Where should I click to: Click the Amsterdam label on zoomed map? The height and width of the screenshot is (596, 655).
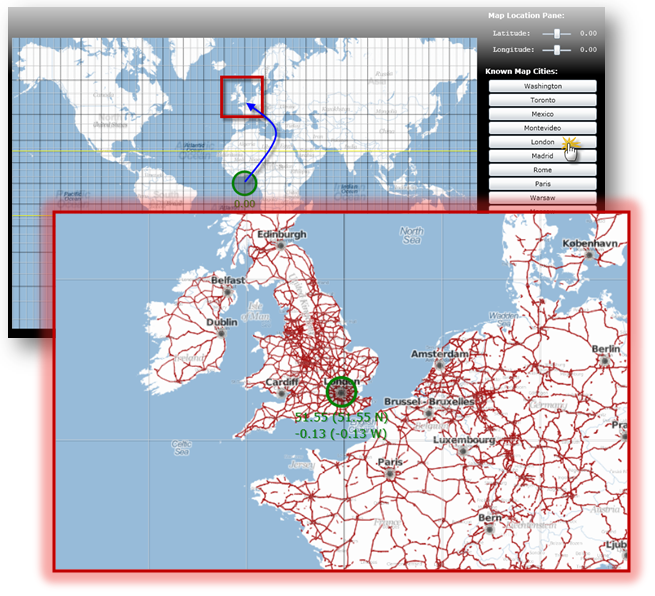pyautogui.click(x=440, y=354)
